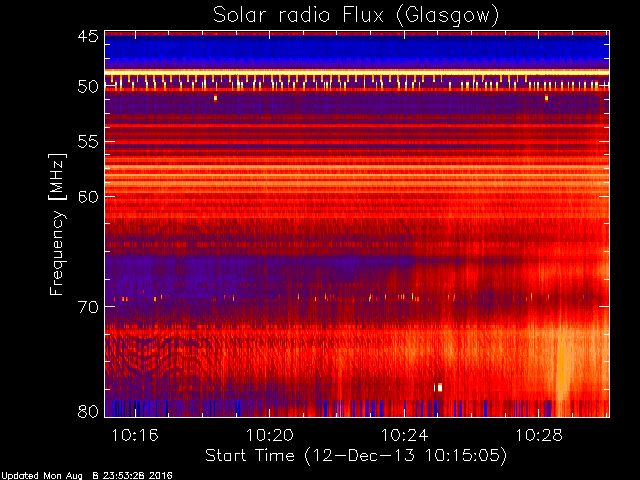The width and height of the screenshot is (640, 480).
Task: Click the 10:24 time tick label
Action: [x=404, y=435]
